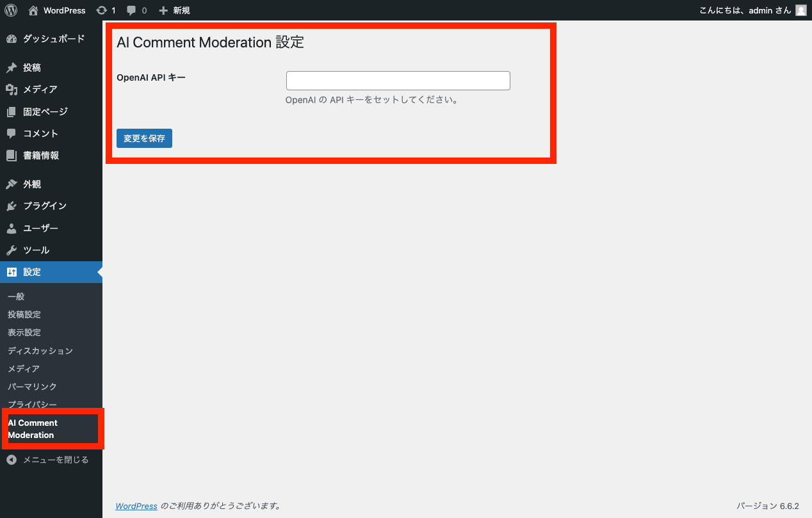Click API key helper description text
Image resolution: width=812 pixels, height=518 pixels.
[x=371, y=100]
